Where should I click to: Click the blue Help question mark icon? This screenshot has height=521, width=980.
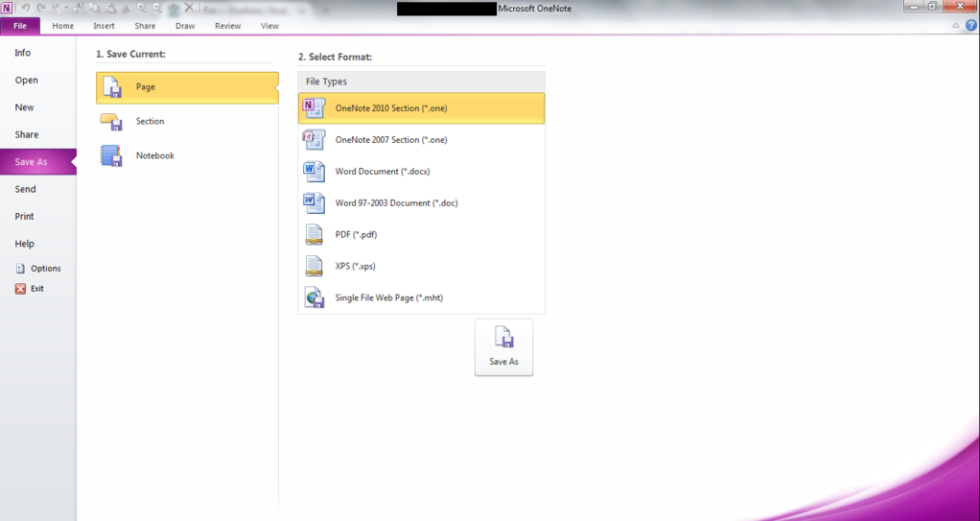970,26
